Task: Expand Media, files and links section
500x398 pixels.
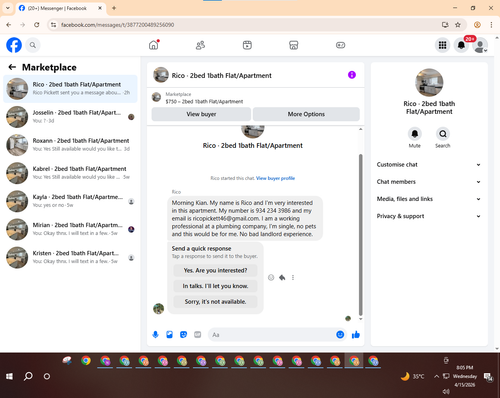Action: (x=429, y=199)
